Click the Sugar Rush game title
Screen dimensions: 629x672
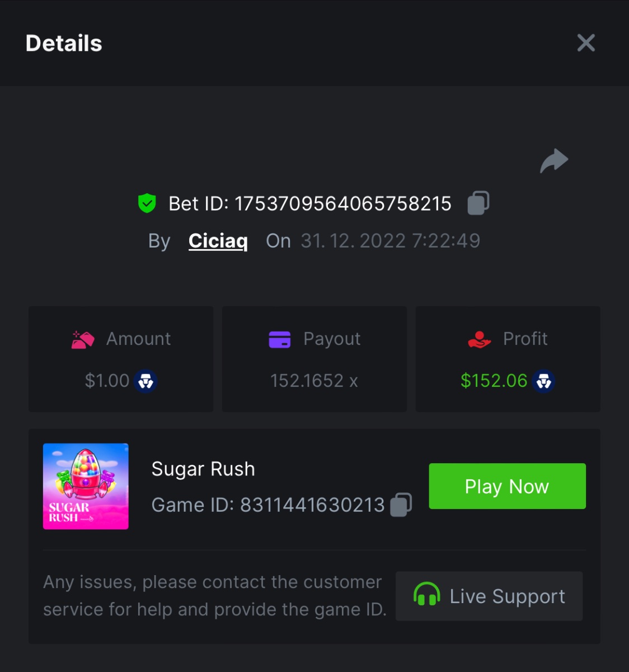[x=203, y=469]
